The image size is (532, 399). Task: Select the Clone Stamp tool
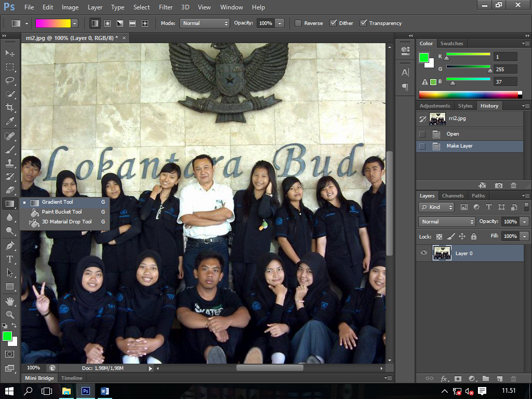pyautogui.click(x=10, y=163)
